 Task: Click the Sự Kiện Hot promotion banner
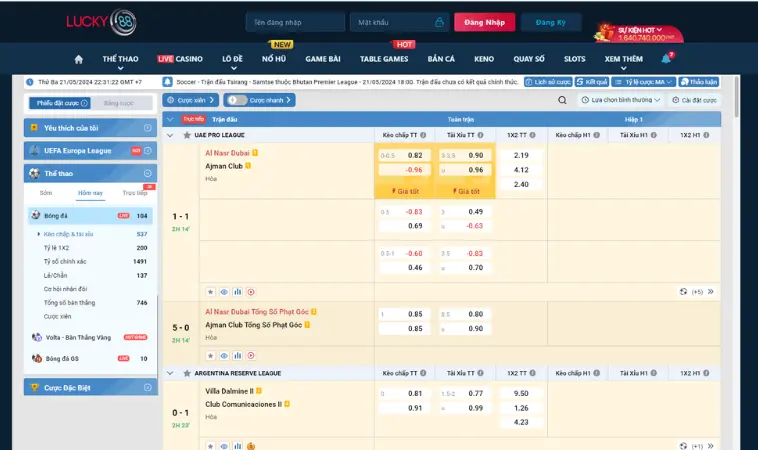tap(638, 33)
